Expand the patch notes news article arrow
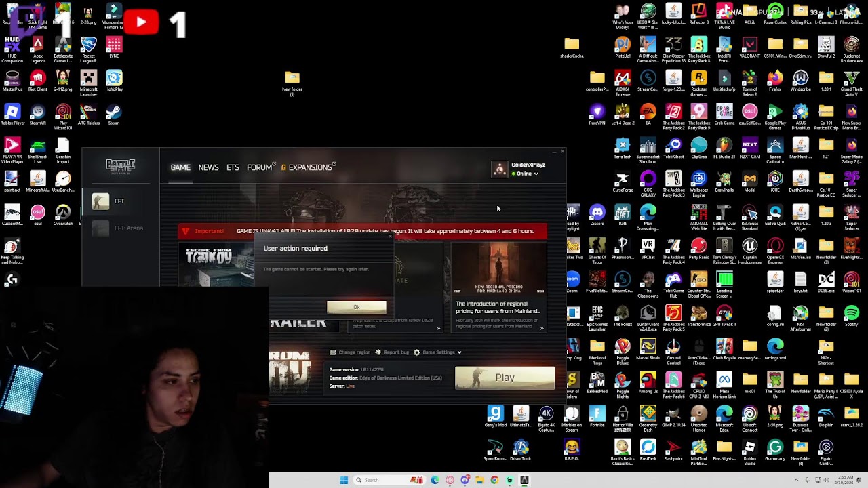The image size is (868, 488). point(439,329)
